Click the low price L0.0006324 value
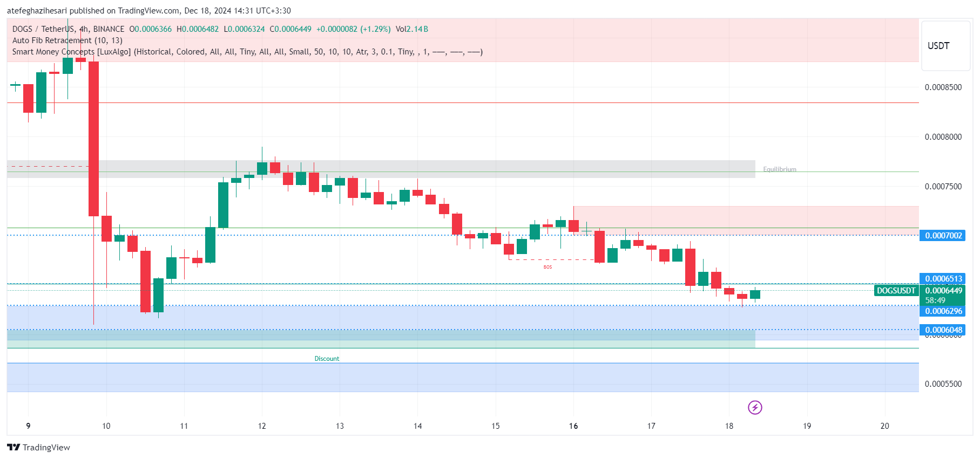 click(244, 29)
